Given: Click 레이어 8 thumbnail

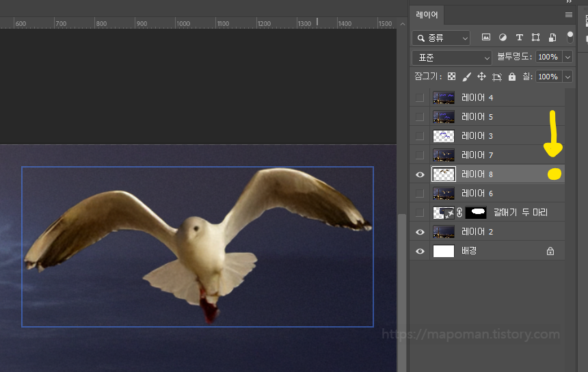Looking at the screenshot, I should 444,174.
